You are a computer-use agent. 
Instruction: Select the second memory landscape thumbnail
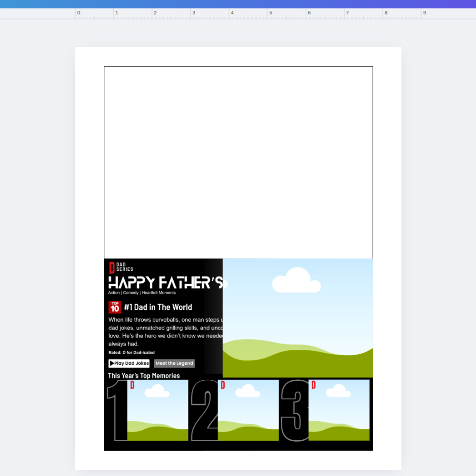click(248, 410)
